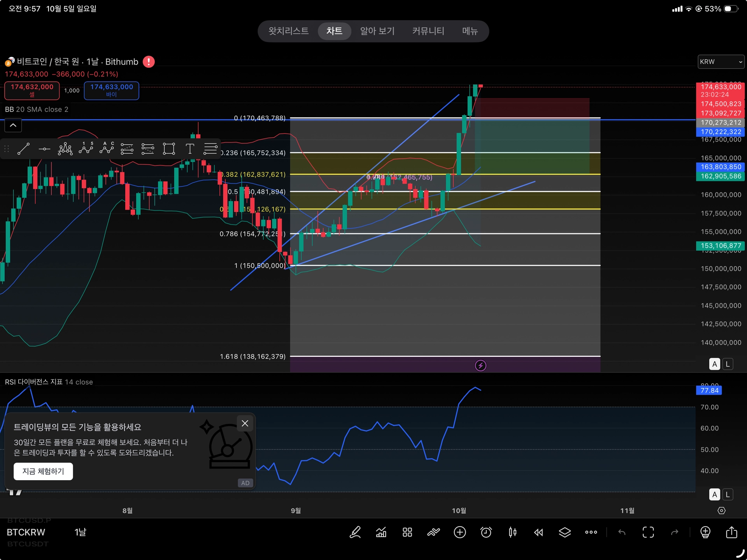
Task: Open the indicators chart icon
Action: pos(381,532)
